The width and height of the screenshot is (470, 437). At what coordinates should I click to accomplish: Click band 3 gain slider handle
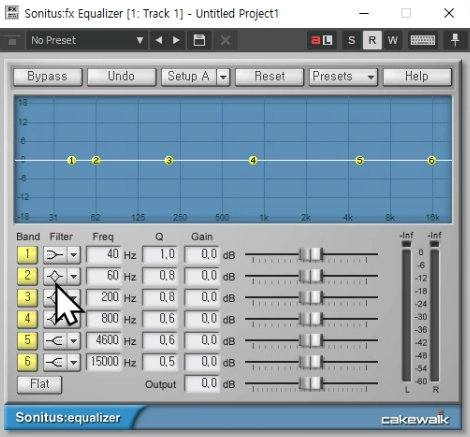[x=311, y=298]
